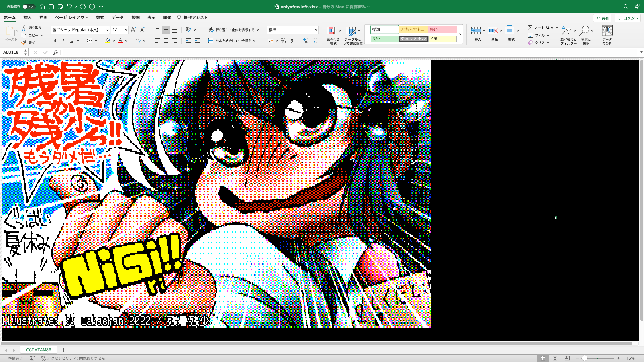Apply the Good green cell style
This screenshot has width=644, height=362.
pyautogui.click(x=384, y=39)
